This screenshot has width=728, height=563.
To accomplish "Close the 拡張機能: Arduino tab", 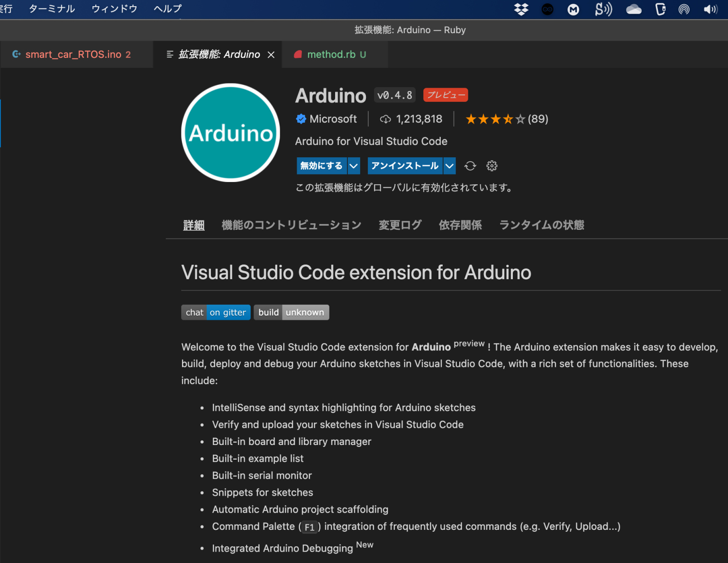I will point(271,54).
